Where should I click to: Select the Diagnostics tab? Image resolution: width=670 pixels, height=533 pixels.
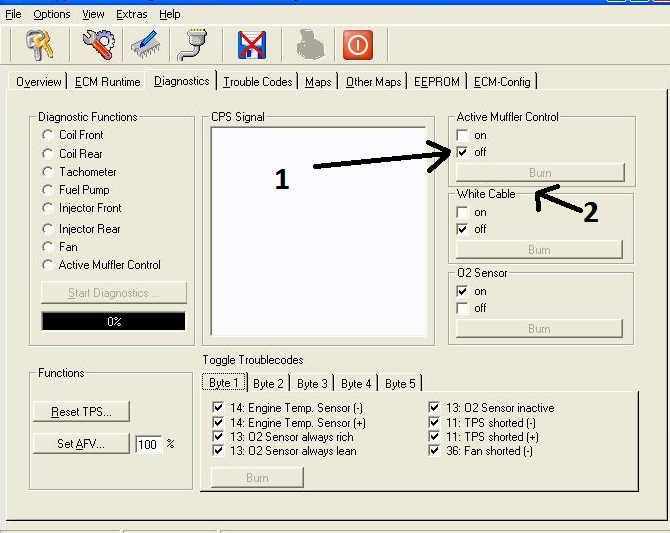182,80
